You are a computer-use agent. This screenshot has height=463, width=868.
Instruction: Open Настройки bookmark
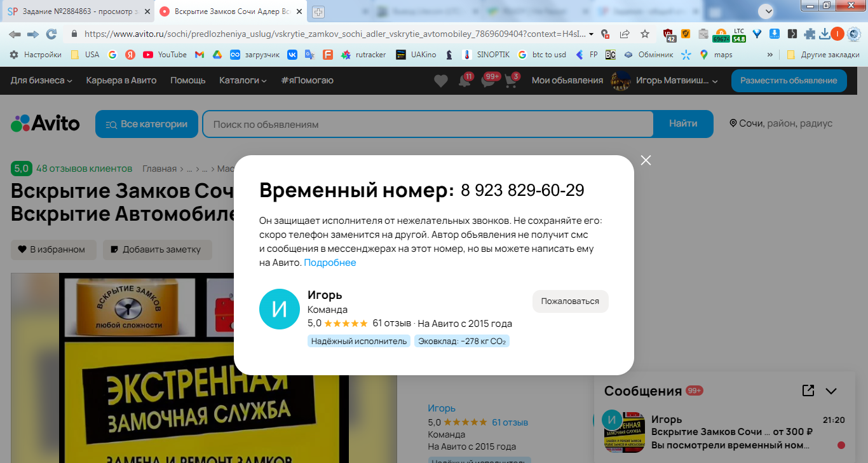click(x=36, y=55)
